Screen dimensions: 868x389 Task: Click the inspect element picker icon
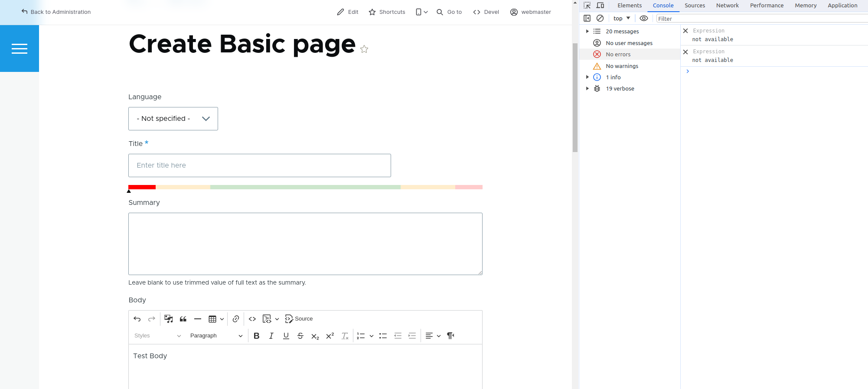pos(587,6)
